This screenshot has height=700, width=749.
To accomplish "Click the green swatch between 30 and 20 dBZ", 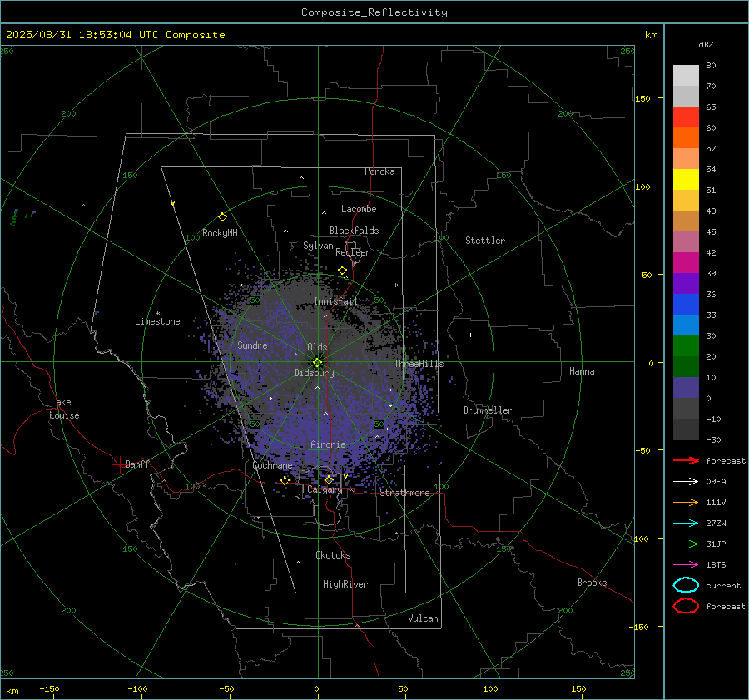I will [x=686, y=345].
